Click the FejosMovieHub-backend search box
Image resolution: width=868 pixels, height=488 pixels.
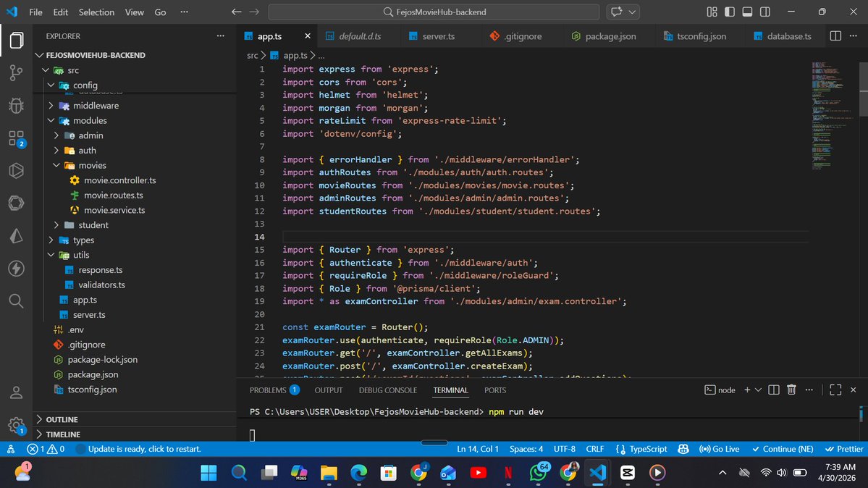click(434, 12)
